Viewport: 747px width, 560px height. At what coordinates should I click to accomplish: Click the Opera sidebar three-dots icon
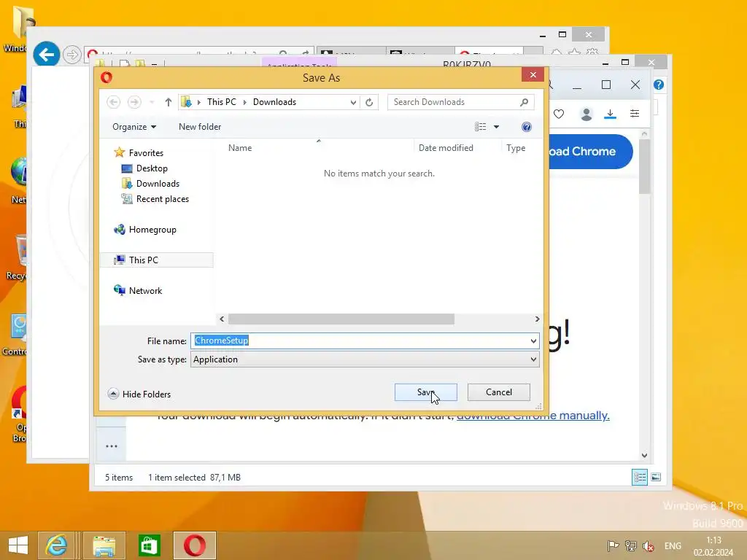[x=112, y=446]
